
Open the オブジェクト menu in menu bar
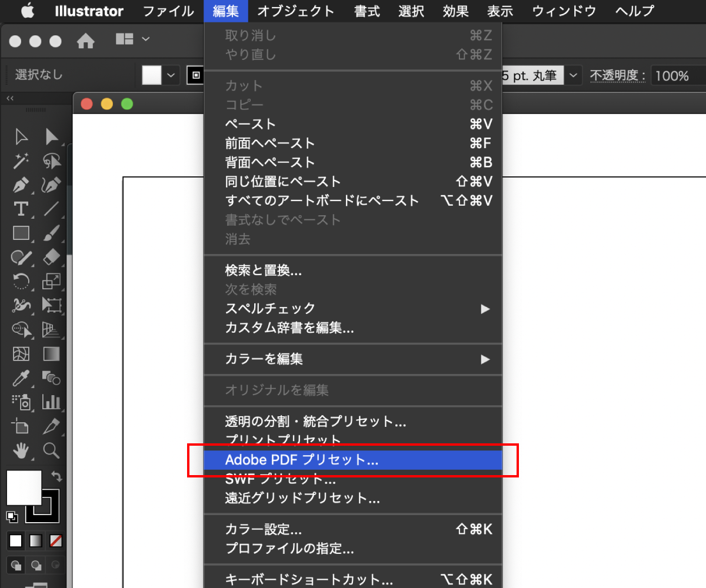296,11
